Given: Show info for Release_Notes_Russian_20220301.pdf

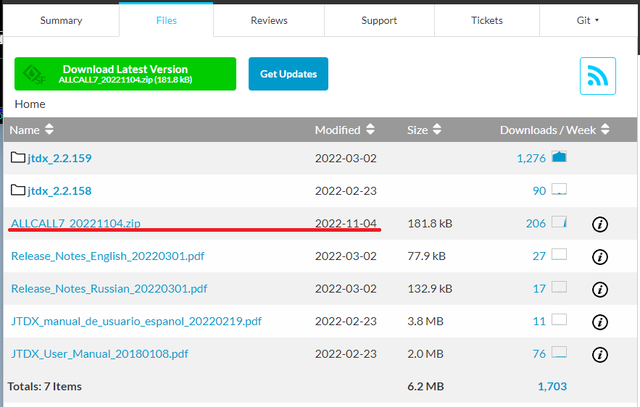Looking at the screenshot, I should pyautogui.click(x=600, y=289).
